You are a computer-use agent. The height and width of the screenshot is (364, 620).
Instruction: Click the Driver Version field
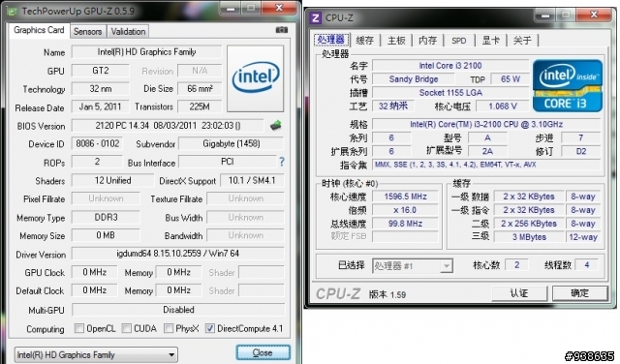point(178,254)
